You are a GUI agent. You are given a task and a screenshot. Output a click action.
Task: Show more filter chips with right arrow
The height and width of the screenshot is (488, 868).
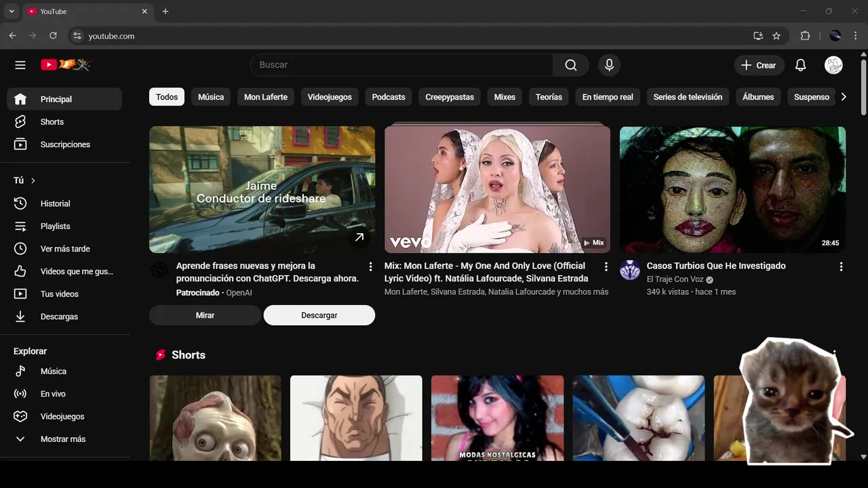point(844,97)
